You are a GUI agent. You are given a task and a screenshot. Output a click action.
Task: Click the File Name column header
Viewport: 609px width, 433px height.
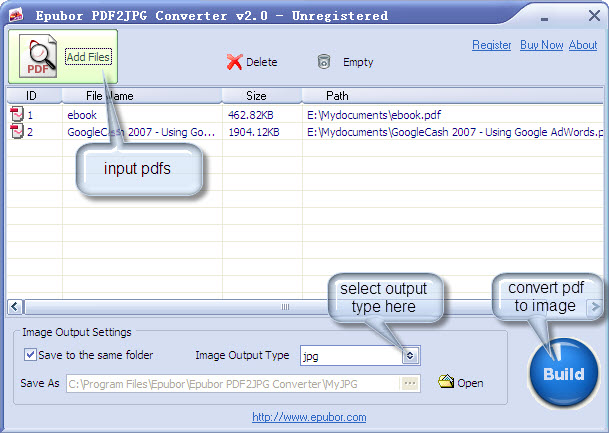click(x=142, y=96)
